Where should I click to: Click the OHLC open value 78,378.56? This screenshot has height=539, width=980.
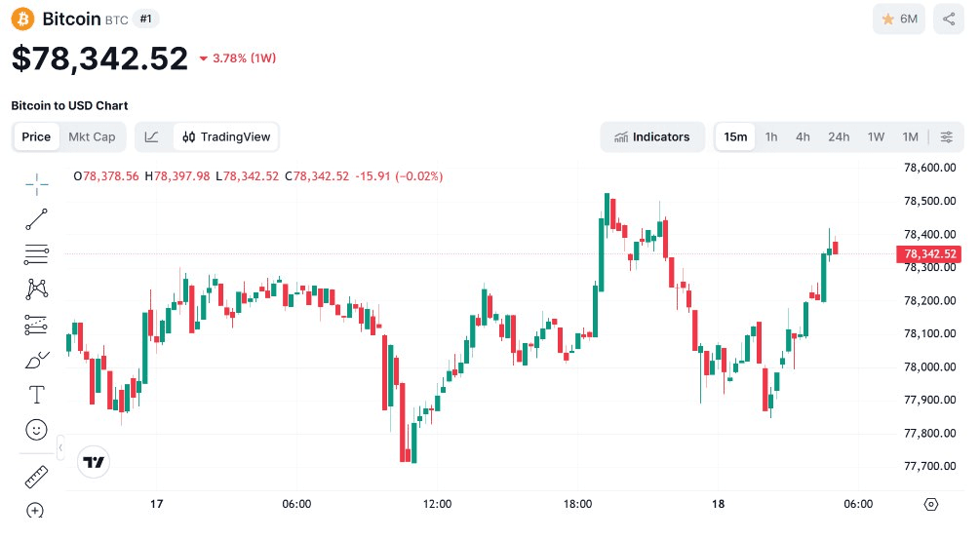[111, 176]
